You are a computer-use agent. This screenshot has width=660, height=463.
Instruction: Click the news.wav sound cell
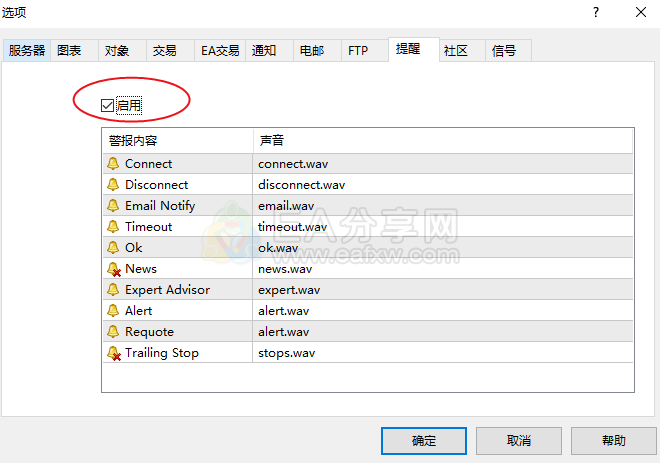pos(443,269)
